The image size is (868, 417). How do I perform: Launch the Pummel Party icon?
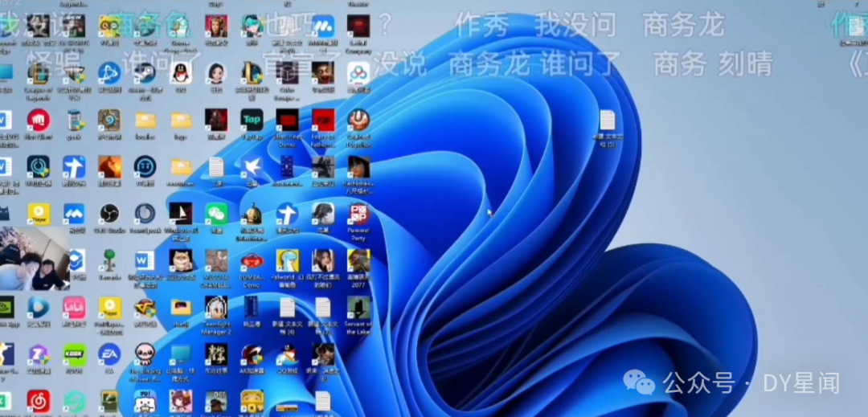(x=358, y=214)
